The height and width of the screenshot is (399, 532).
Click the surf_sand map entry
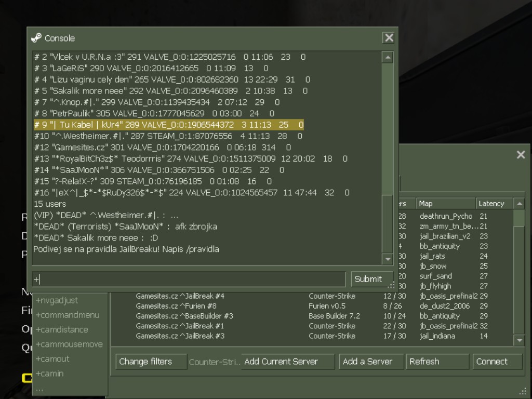click(436, 276)
